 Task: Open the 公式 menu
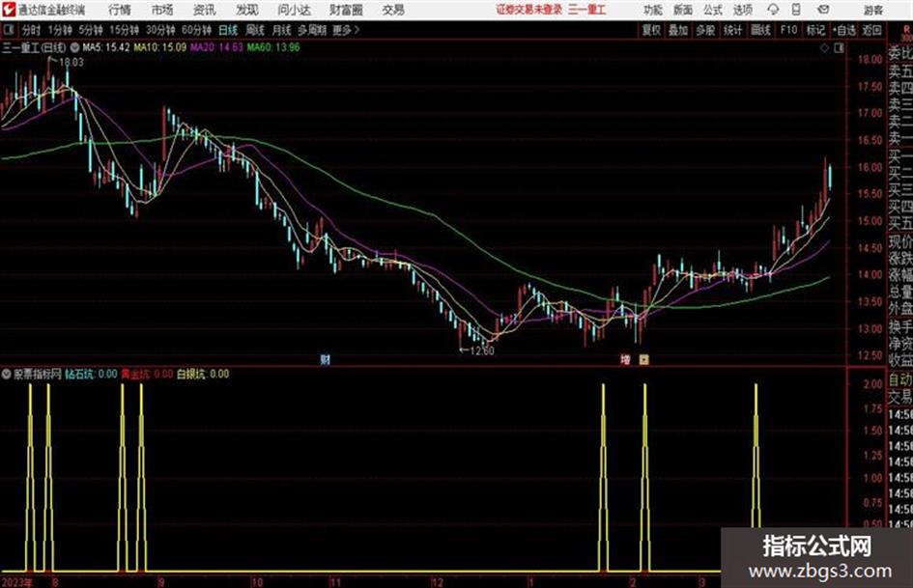pos(713,10)
